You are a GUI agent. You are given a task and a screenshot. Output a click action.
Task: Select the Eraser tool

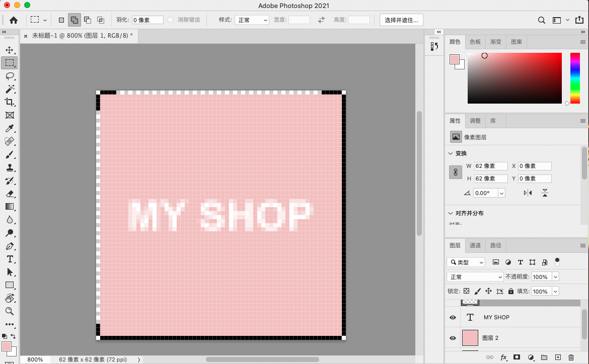[x=10, y=194]
